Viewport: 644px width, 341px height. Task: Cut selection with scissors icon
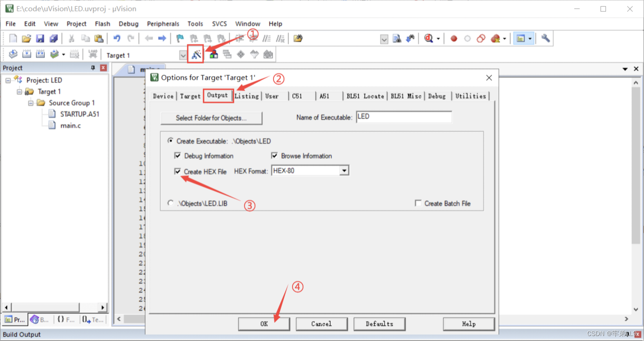[x=72, y=39]
